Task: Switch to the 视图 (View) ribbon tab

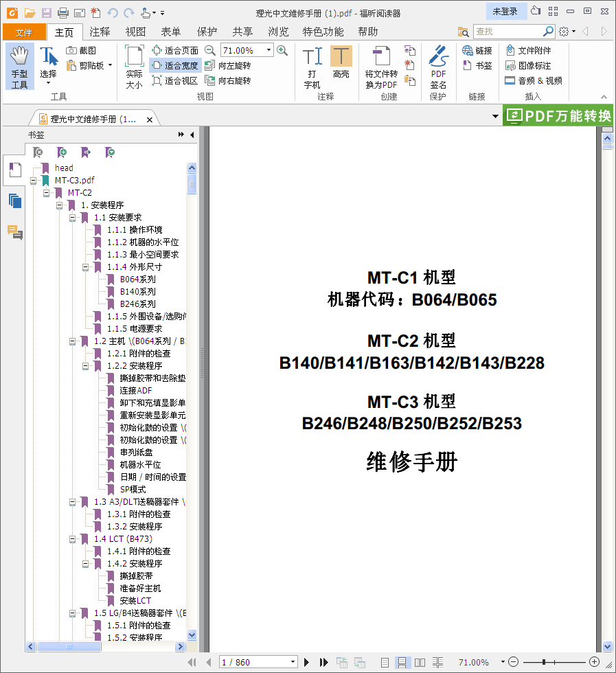Action: [135, 32]
